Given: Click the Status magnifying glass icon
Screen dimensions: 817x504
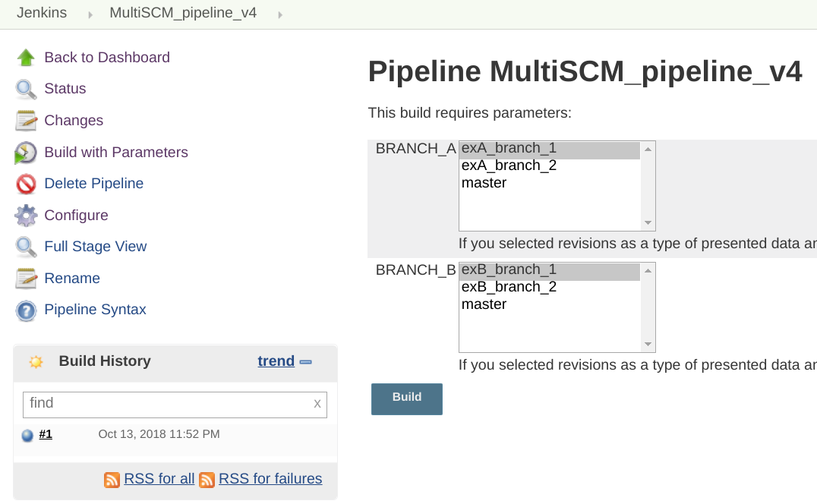Looking at the screenshot, I should (26, 90).
